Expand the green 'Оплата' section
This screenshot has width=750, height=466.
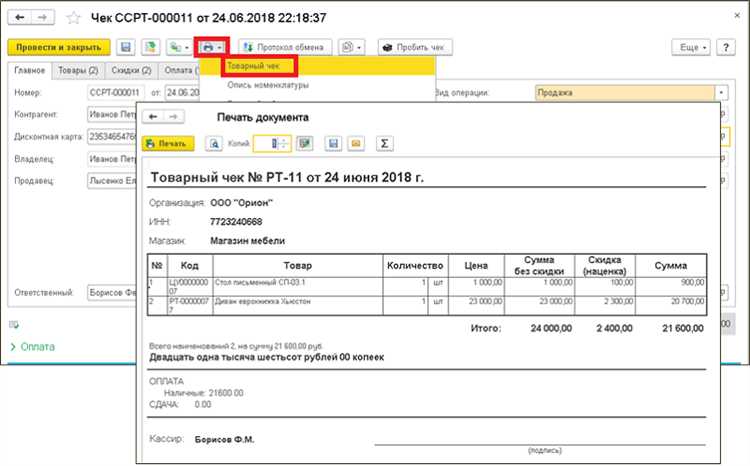(33, 347)
